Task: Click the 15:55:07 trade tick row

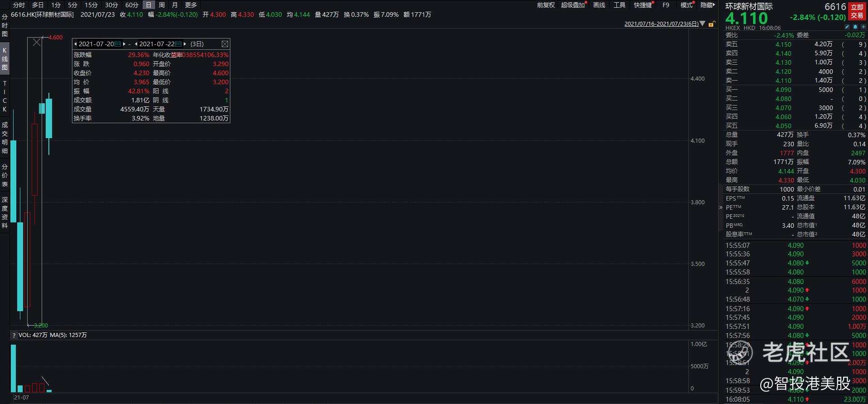Action: point(795,245)
